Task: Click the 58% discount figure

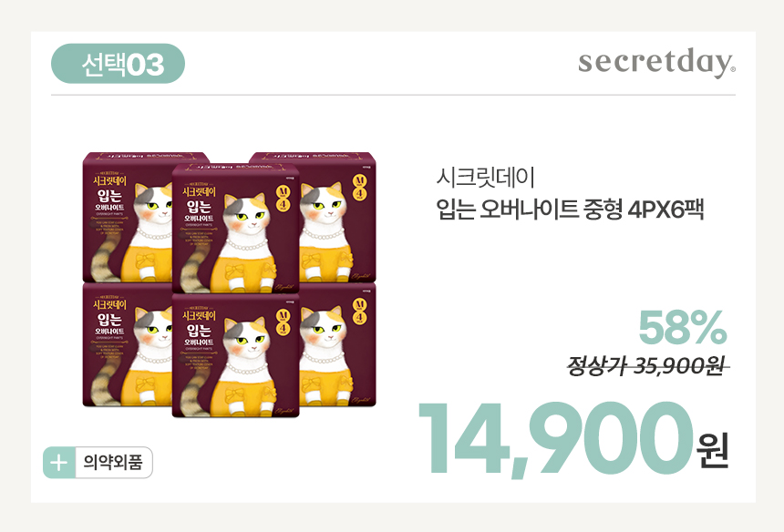Action: pos(683,328)
